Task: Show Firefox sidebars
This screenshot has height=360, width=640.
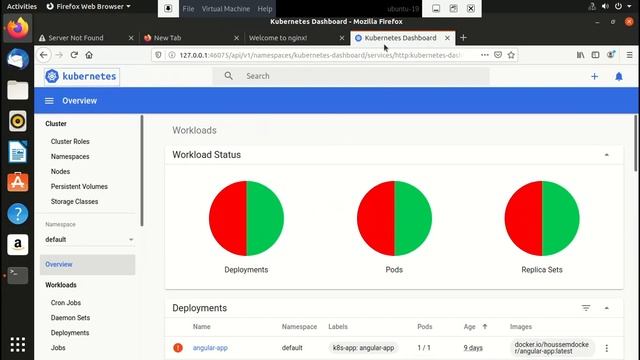Action: click(596, 55)
